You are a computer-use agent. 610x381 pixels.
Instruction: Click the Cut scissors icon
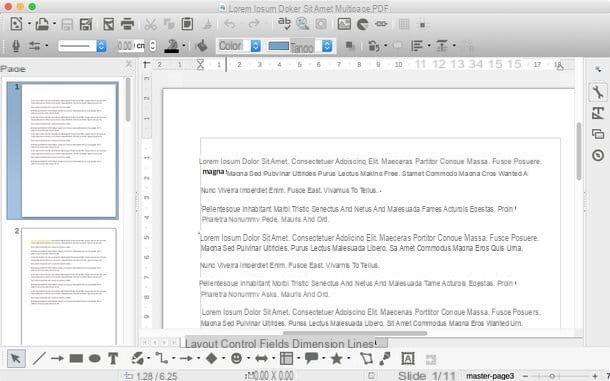tap(151, 24)
